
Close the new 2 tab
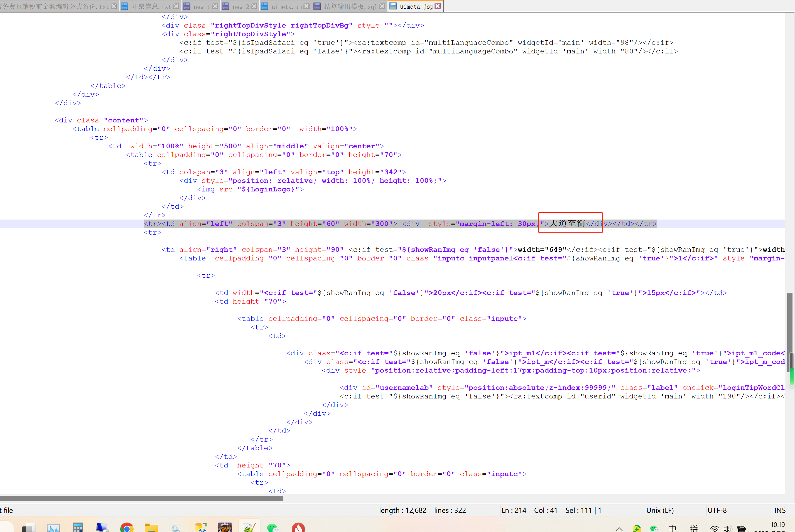(254, 6)
